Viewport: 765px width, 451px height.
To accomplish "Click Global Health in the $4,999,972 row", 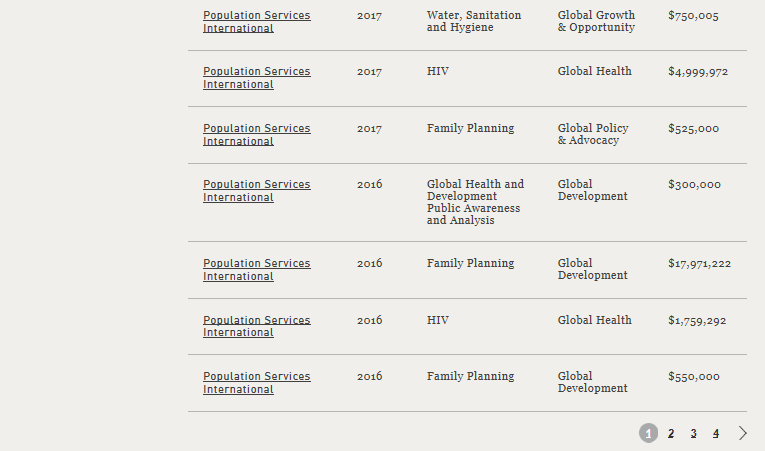I will [595, 71].
